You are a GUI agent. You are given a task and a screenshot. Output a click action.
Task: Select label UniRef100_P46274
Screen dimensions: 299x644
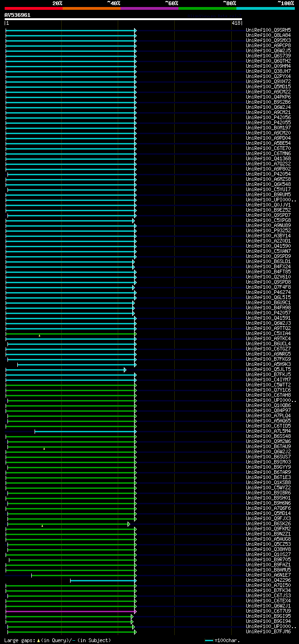point(268,292)
